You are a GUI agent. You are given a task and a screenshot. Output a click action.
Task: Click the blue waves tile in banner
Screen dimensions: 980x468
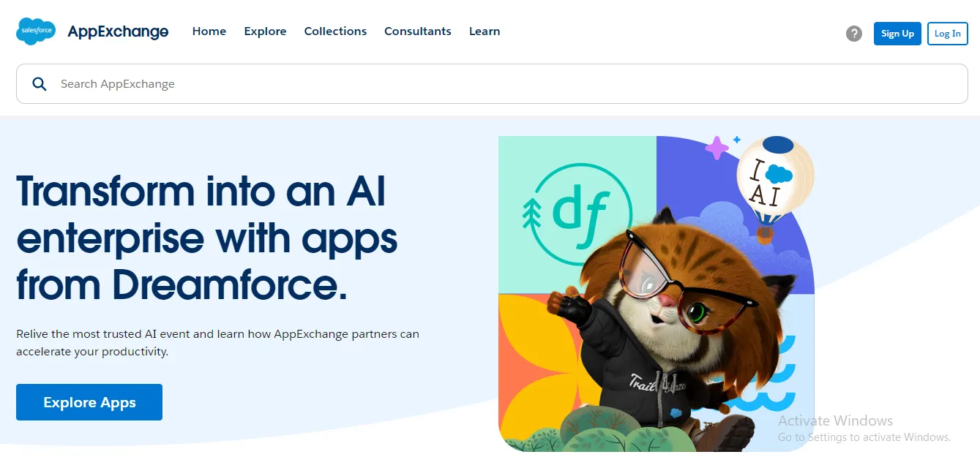coord(783,366)
